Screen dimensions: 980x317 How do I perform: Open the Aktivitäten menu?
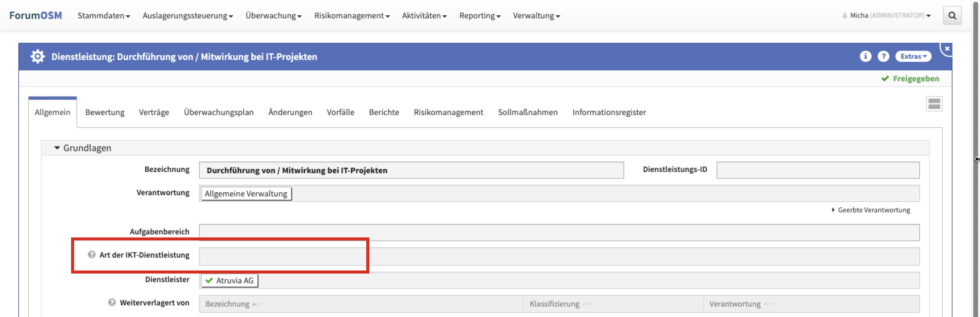(424, 16)
